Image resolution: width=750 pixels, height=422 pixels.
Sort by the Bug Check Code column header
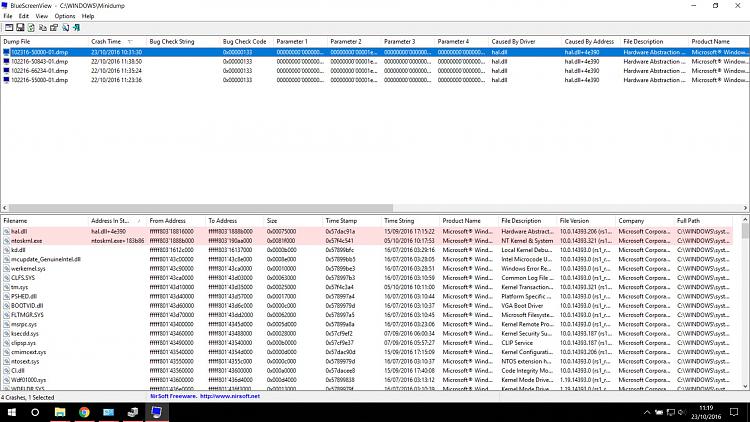click(x=246, y=42)
